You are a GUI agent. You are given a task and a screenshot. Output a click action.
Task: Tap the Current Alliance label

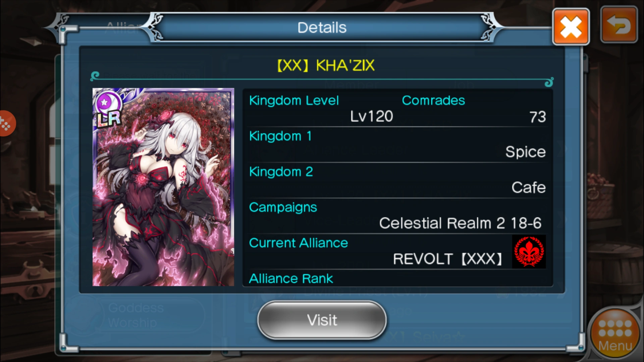pyautogui.click(x=299, y=243)
